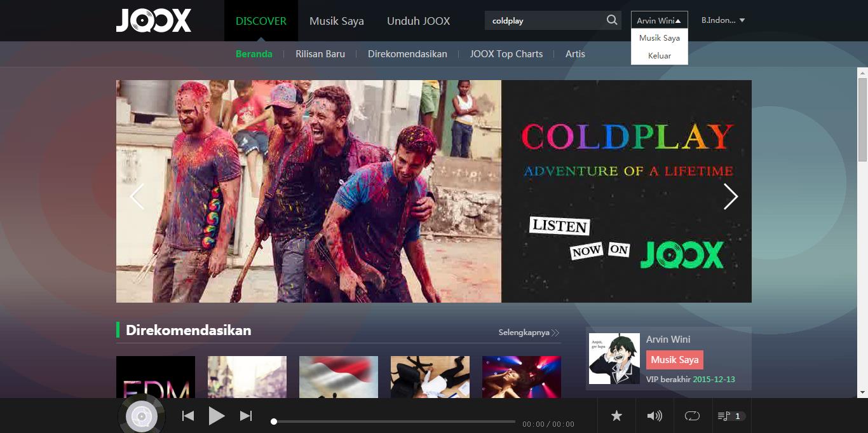Toggle the repeat loop mode
This screenshot has width=868, height=433.
692,416
